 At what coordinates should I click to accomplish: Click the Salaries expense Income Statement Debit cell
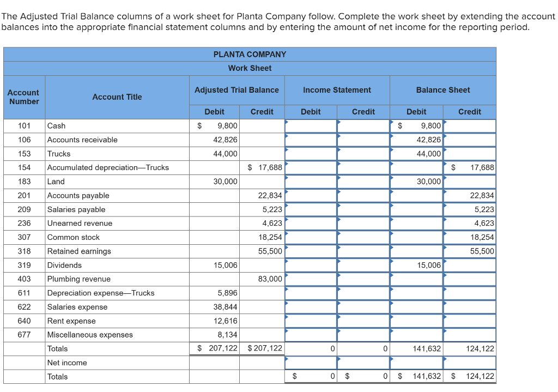click(311, 307)
